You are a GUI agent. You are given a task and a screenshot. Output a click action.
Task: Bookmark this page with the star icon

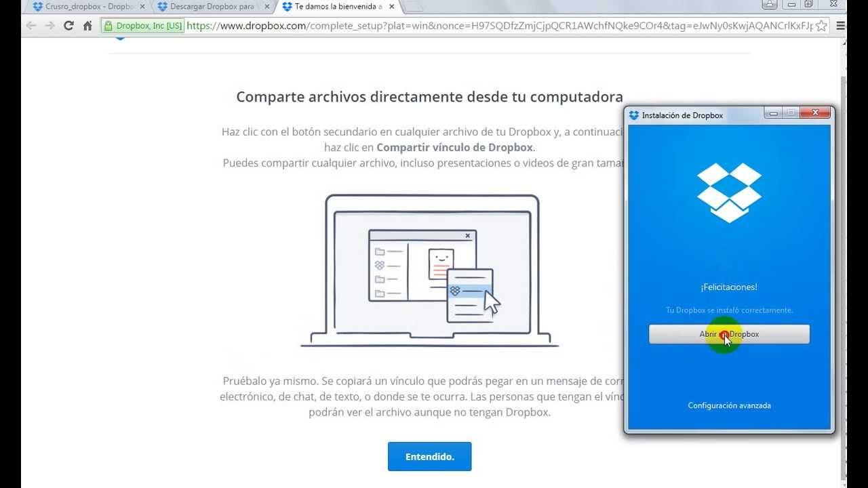coord(821,26)
